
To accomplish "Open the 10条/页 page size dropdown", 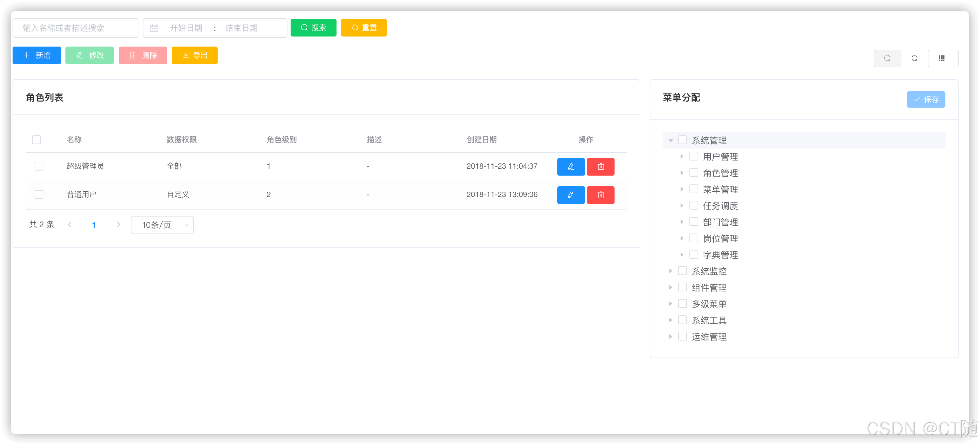I will 162,225.
